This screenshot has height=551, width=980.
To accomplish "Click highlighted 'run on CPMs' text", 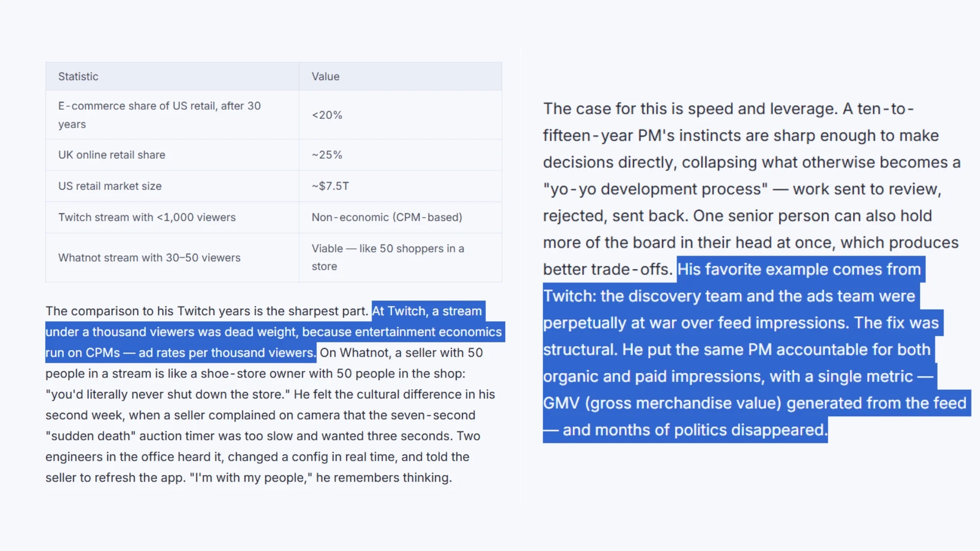I will point(83,353).
